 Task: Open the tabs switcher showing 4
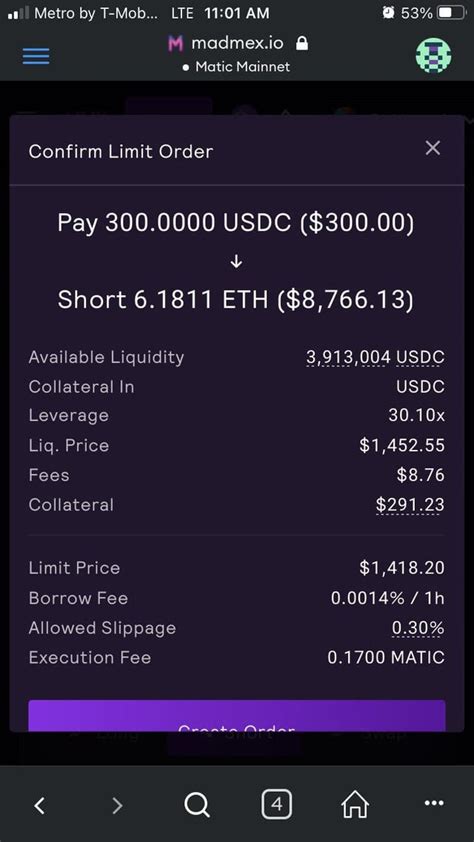click(276, 804)
